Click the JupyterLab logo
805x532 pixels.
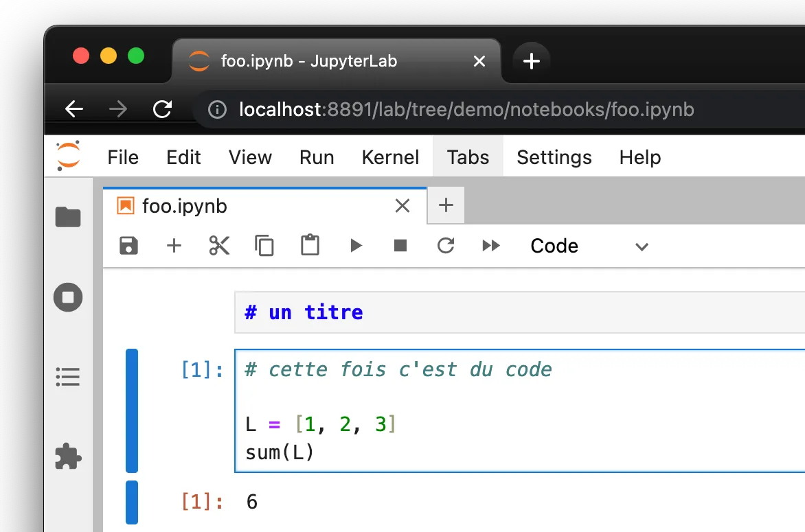(x=68, y=157)
